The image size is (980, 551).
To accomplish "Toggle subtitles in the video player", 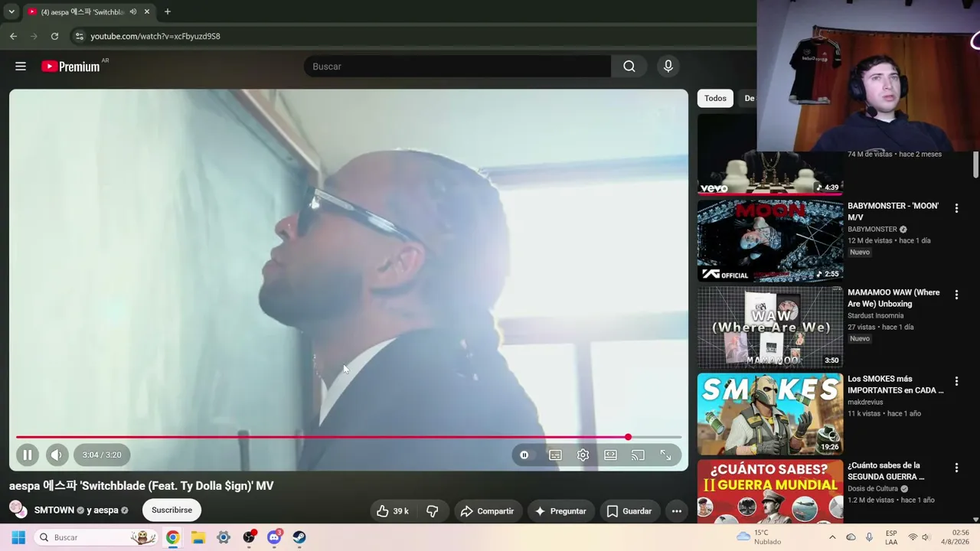I will (x=555, y=455).
